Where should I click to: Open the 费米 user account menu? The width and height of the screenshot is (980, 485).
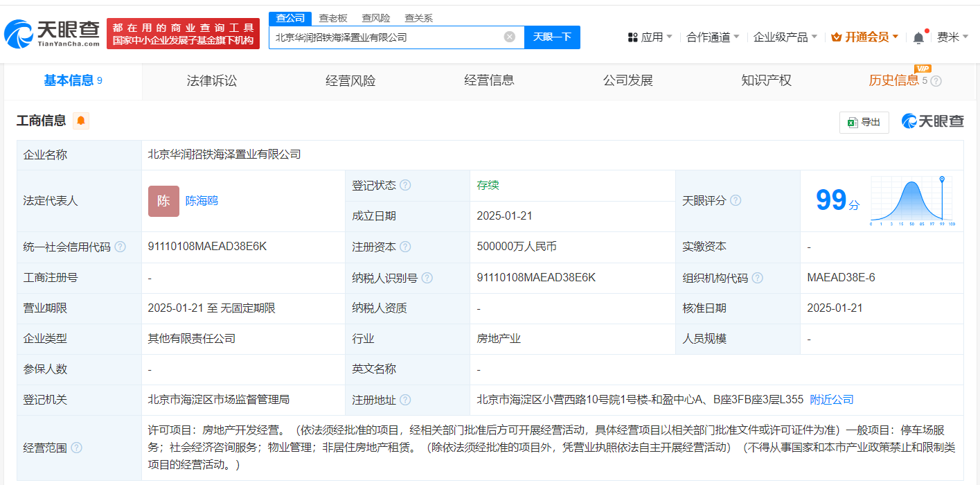click(x=952, y=37)
